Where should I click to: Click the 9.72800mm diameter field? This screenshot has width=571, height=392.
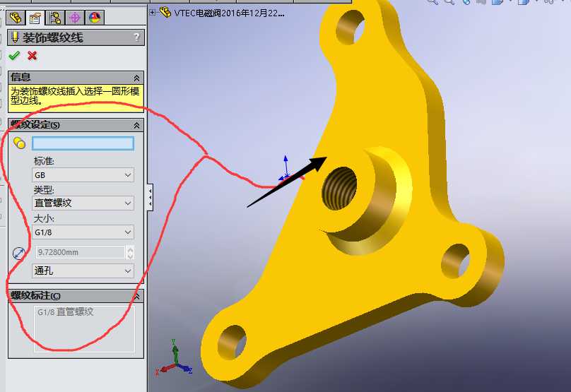pyautogui.click(x=80, y=252)
